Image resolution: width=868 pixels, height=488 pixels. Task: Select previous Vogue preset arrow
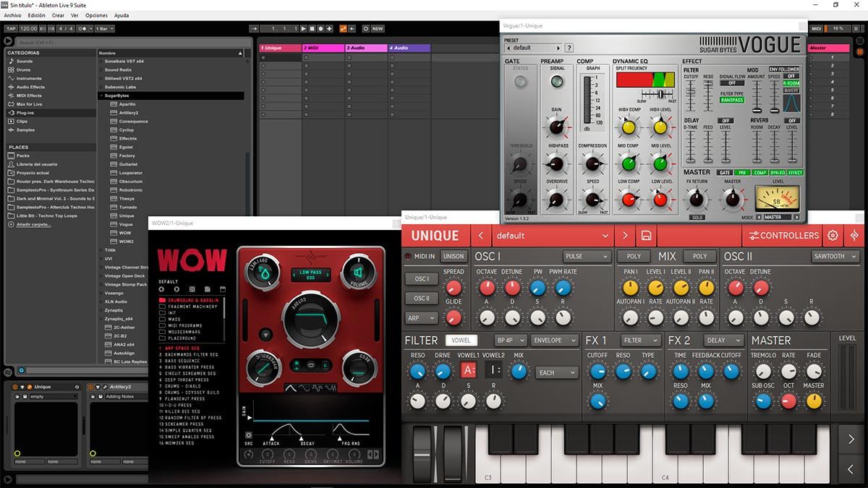click(509, 48)
